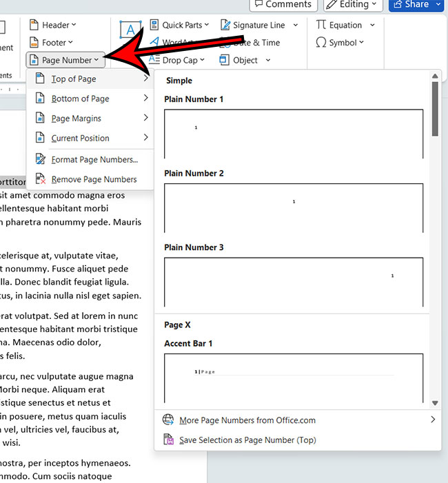Click the Equation button label
Screen dimensions: 448x483
(x=345, y=25)
